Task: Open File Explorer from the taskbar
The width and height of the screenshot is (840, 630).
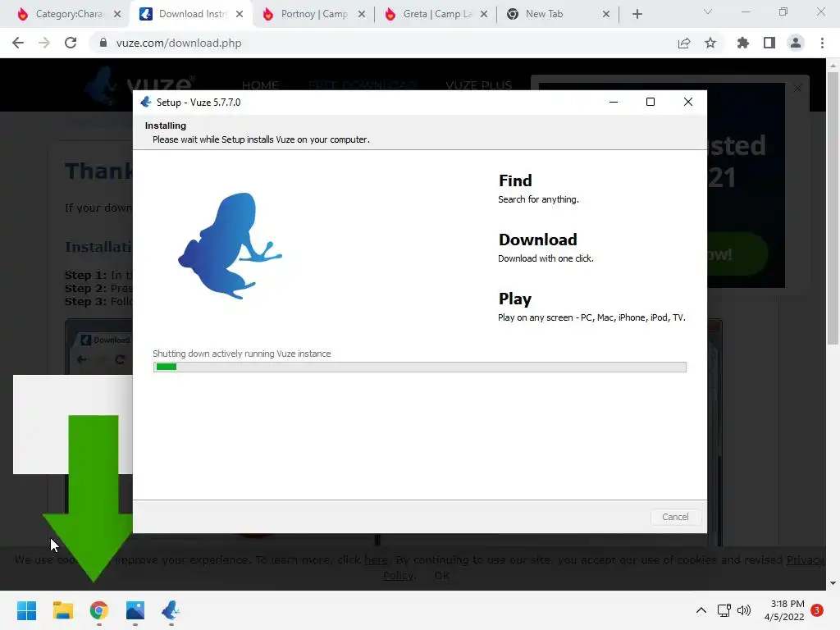Action: 62,610
